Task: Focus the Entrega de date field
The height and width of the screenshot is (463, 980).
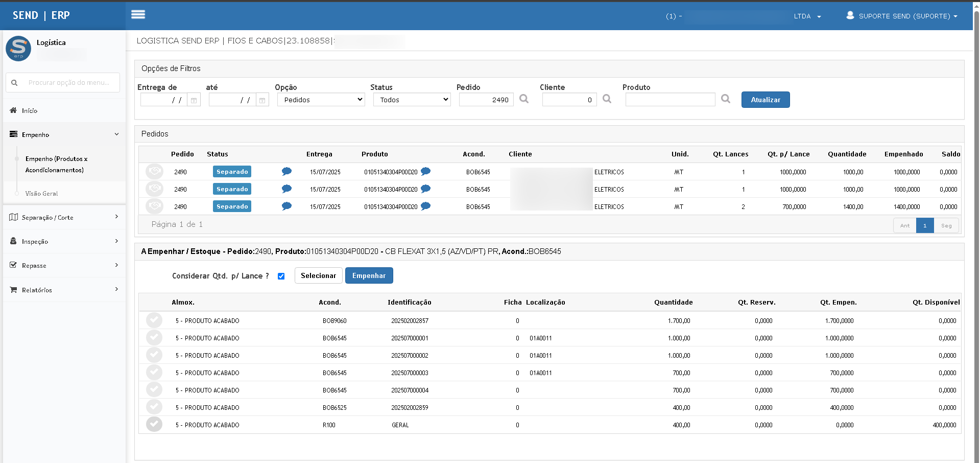Action: pos(163,100)
